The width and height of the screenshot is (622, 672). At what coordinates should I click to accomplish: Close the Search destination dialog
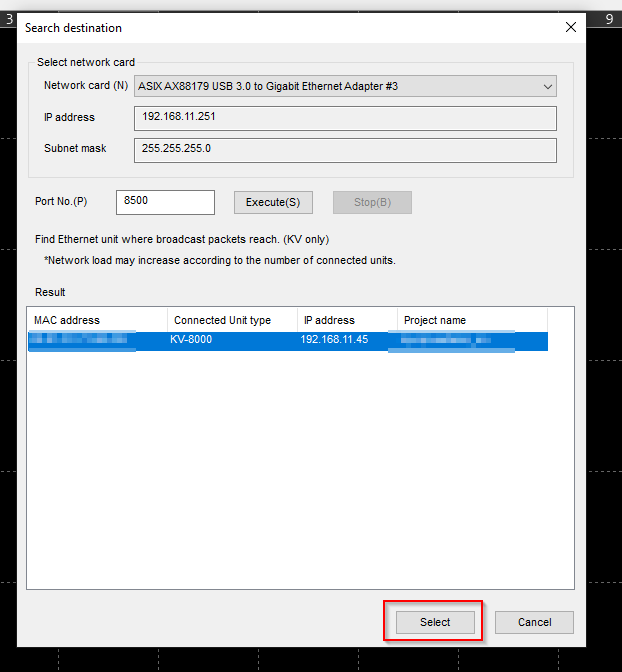pyautogui.click(x=571, y=27)
